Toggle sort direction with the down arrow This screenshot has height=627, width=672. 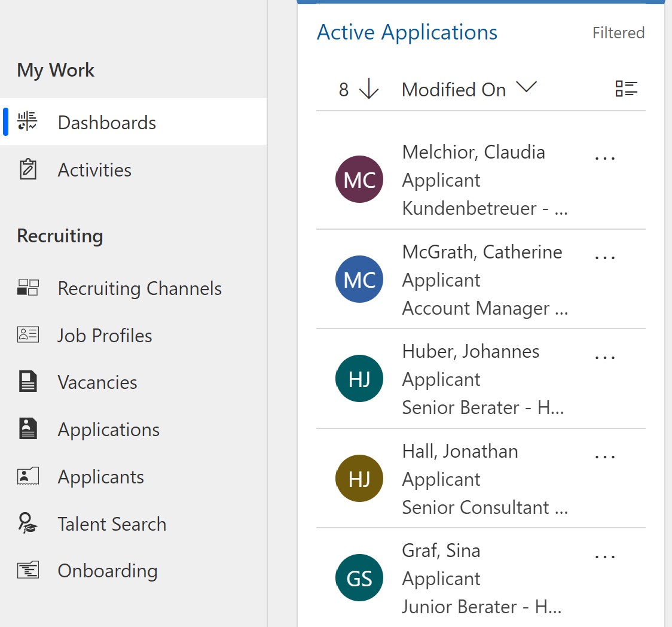click(x=371, y=90)
